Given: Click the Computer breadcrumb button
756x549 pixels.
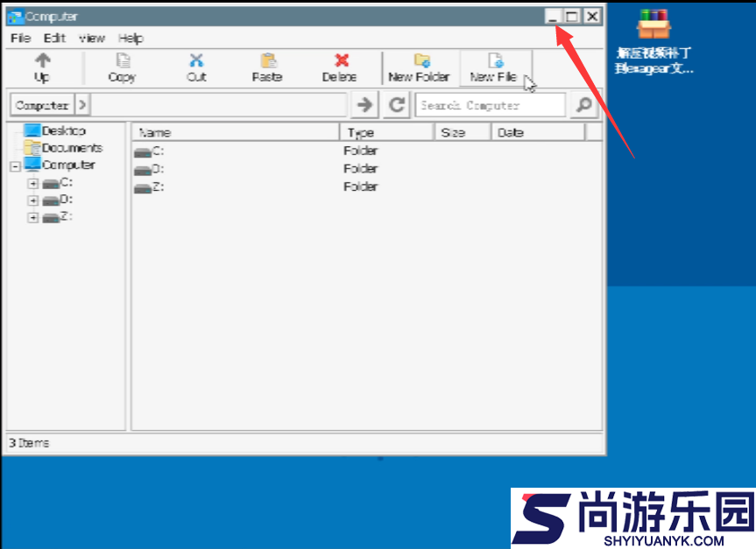Looking at the screenshot, I should pos(41,105).
